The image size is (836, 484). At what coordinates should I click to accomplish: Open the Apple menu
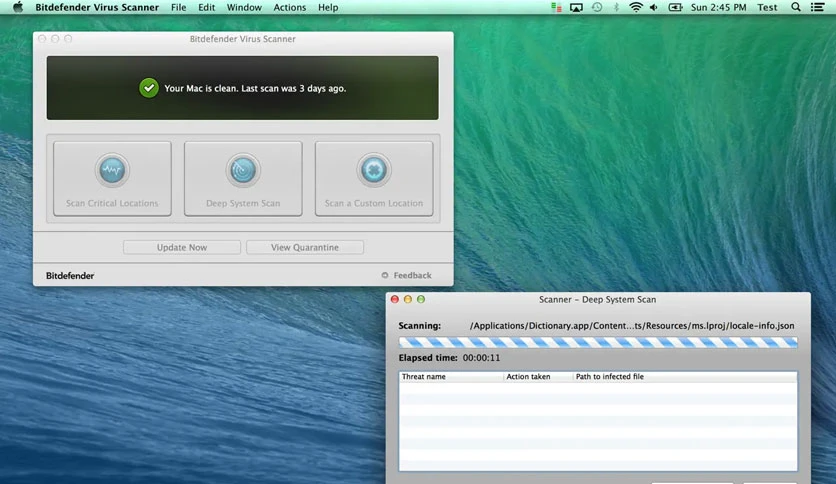point(18,7)
